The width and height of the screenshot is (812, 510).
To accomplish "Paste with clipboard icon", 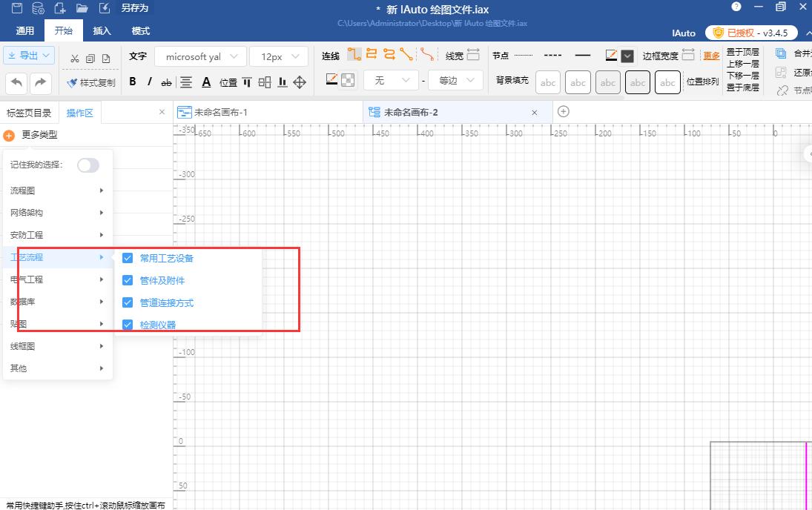I will coord(106,59).
